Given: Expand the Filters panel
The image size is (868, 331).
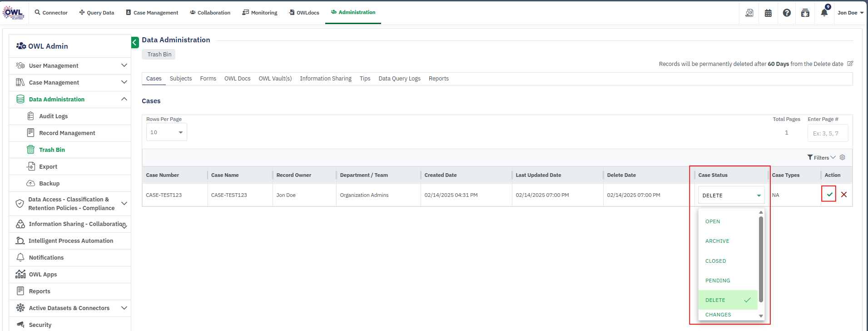Looking at the screenshot, I should point(821,157).
